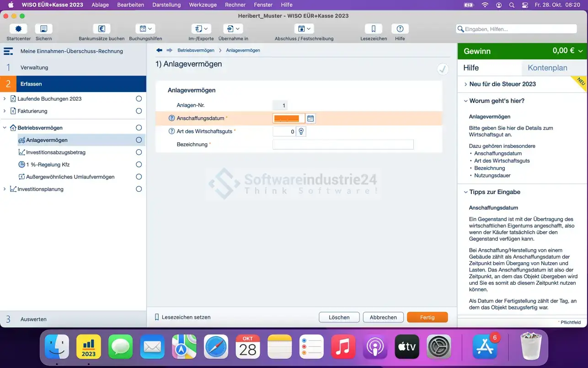Click the Sichern save icon
Viewport: 588px width, 368px height.
point(43,29)
